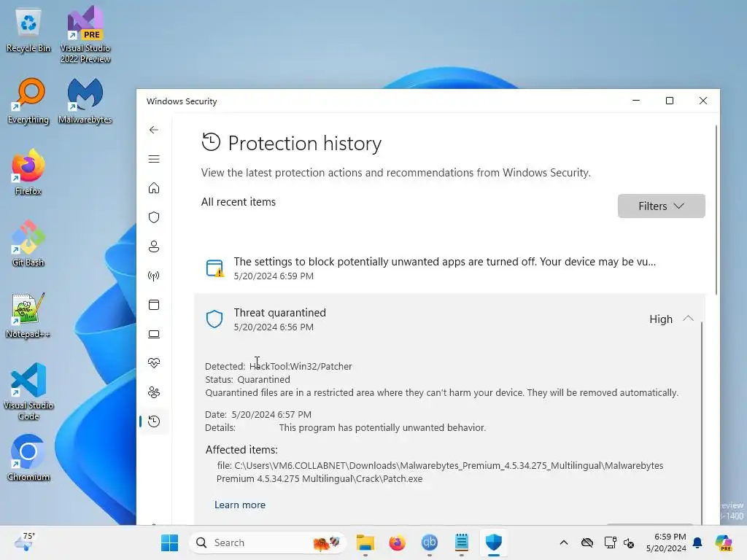Image resolution: width=747 pixels, height=560 pixels.
Task: Click the Protection history heading clock icon
Action: (211, 142)
